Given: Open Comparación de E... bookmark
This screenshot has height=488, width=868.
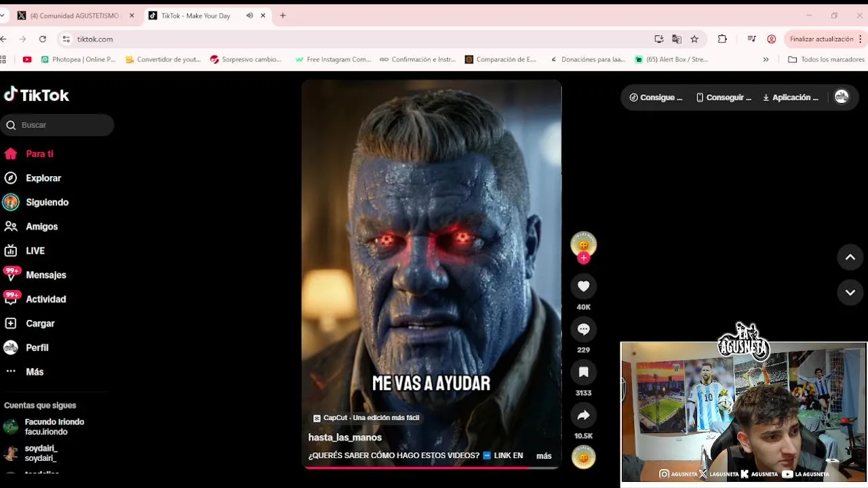Looking at the screenshot, I should point(500,60).
